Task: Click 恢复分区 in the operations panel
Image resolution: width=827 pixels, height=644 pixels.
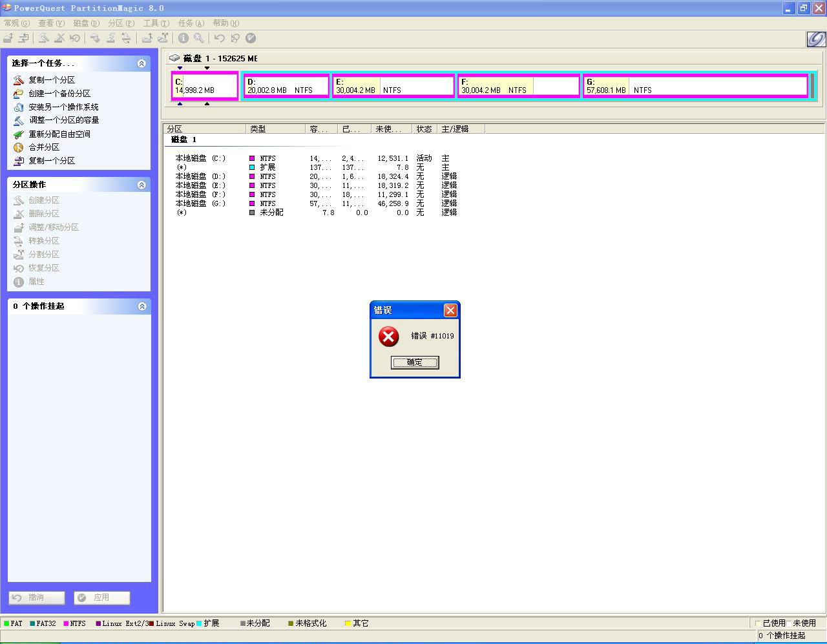Action: click(x=44, y=268)
